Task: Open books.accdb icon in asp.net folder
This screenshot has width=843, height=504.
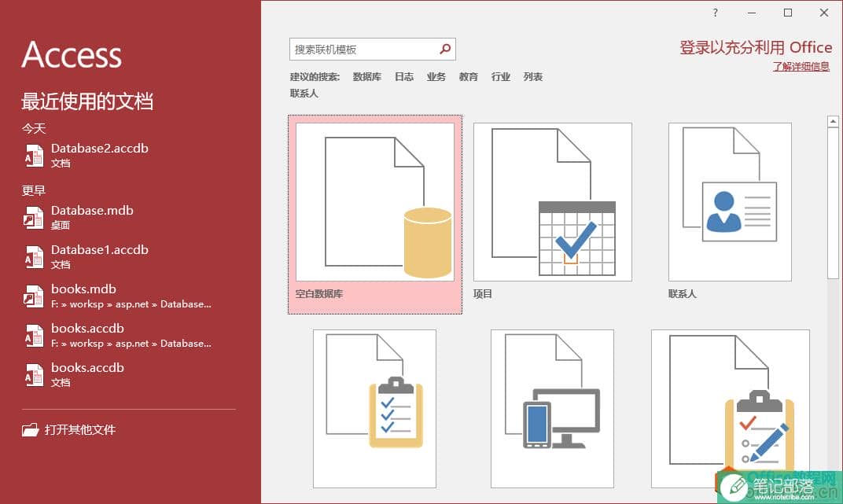Action: pyautogui.click(x=34, y=335)
